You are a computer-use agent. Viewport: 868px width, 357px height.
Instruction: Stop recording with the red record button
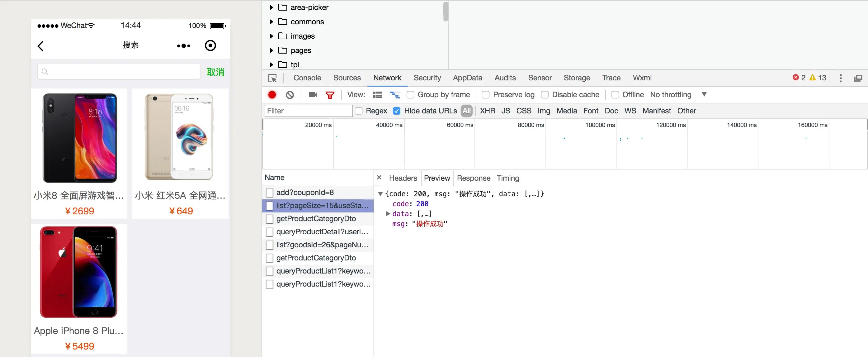272,95
